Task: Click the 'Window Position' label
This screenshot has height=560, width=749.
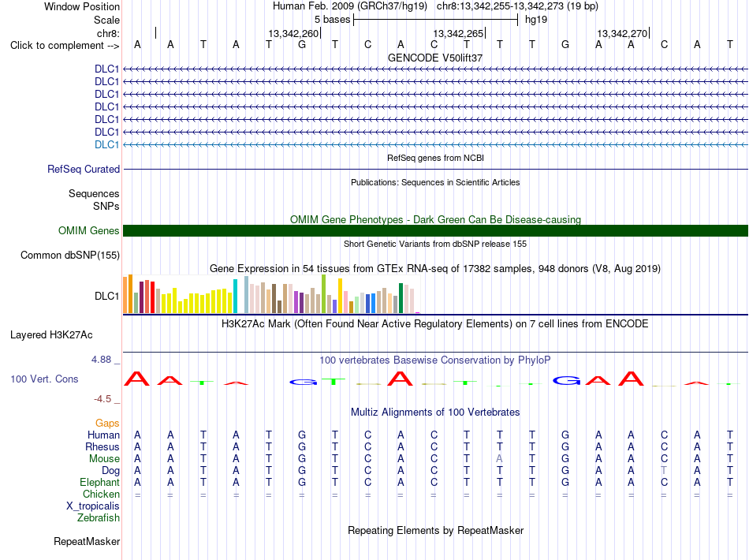Action: click(82, 6)
